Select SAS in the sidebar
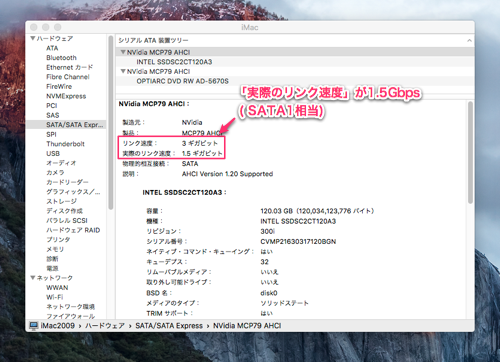The width and height of the screenshot is (500, 362). [53, 115]
